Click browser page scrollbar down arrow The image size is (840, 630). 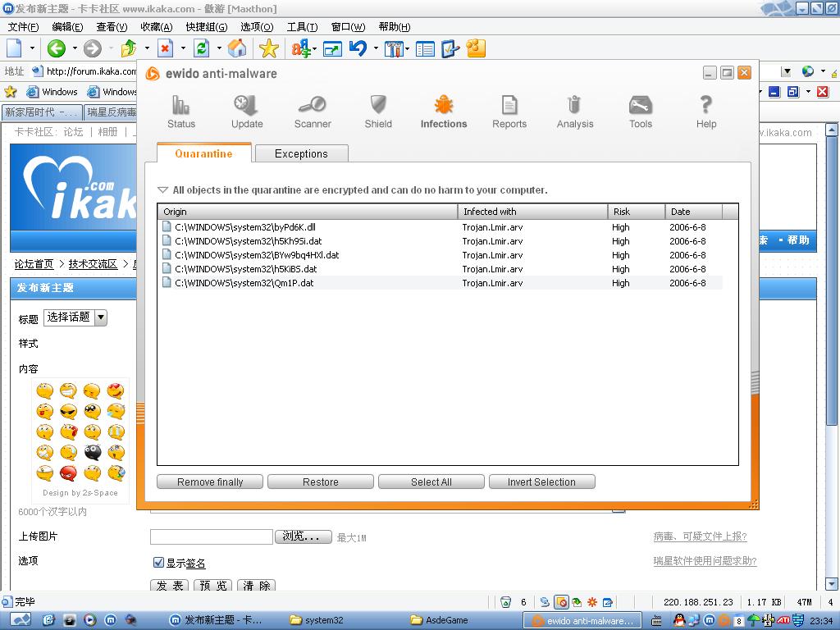[832, 584]
